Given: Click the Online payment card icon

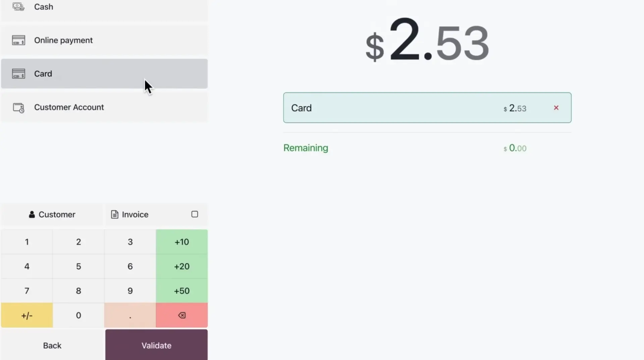Looking at the screenshot, I should (x=18, y=40).
